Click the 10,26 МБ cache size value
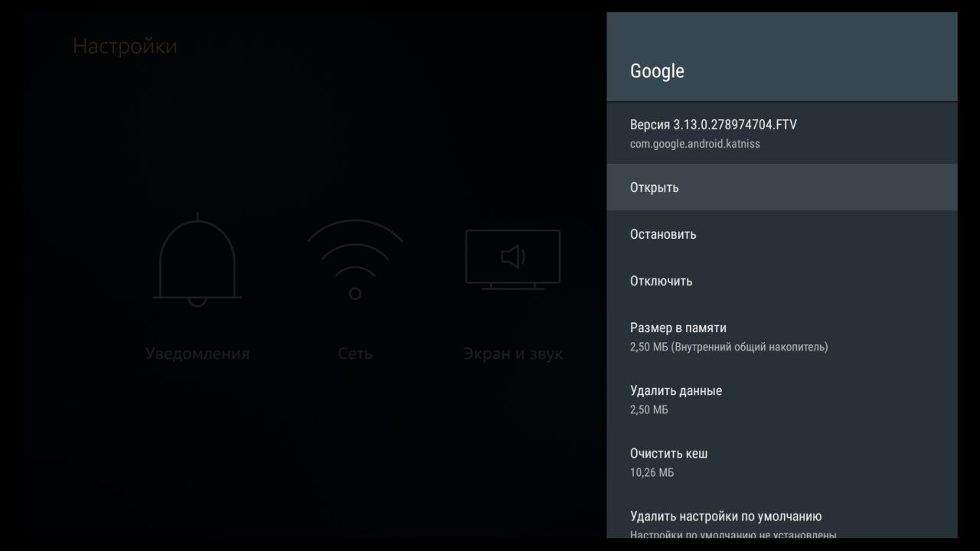Viewport: 980px width, 551px height. [652, 473]
